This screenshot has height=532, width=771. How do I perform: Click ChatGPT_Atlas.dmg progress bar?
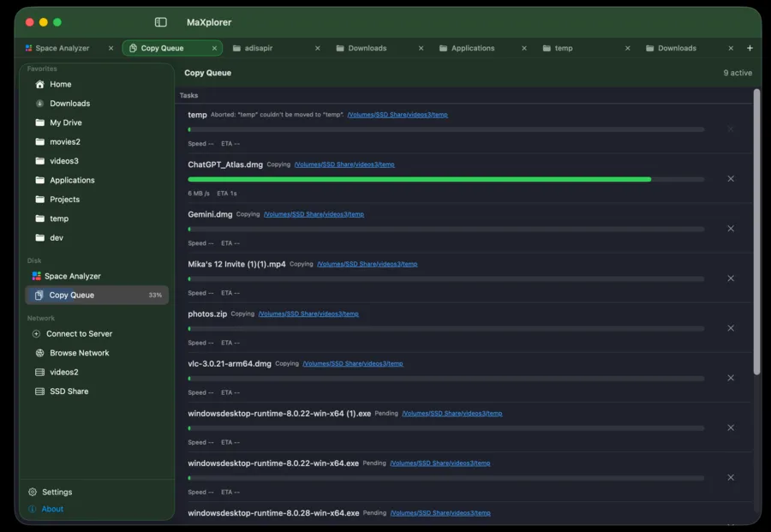[446, 179]
